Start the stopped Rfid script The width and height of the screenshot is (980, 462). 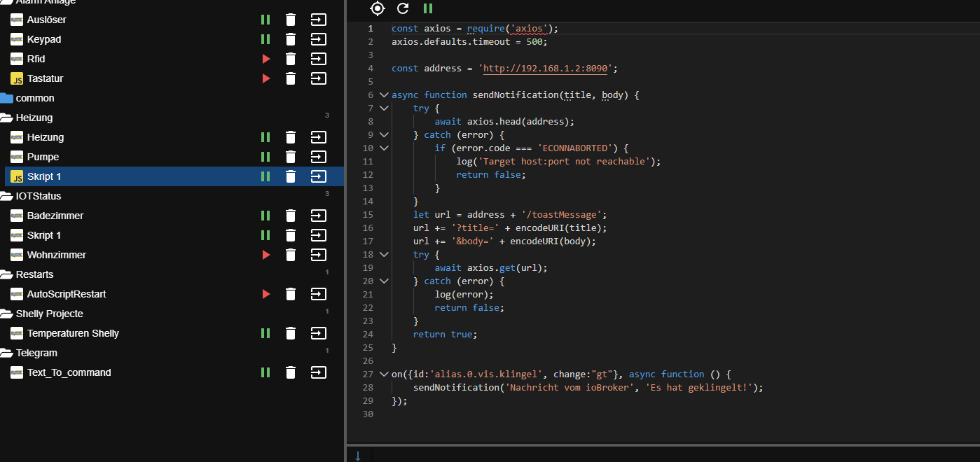coord(265,59)
